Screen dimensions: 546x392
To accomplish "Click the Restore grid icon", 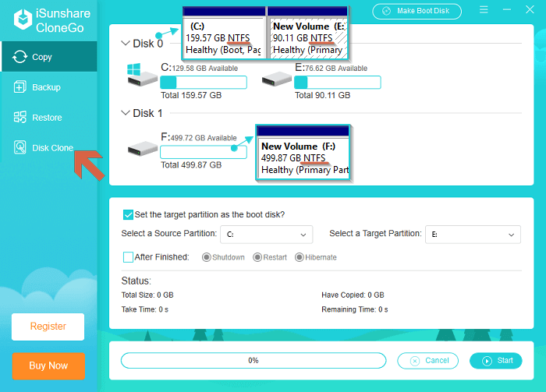I will (x=19, y=117).
